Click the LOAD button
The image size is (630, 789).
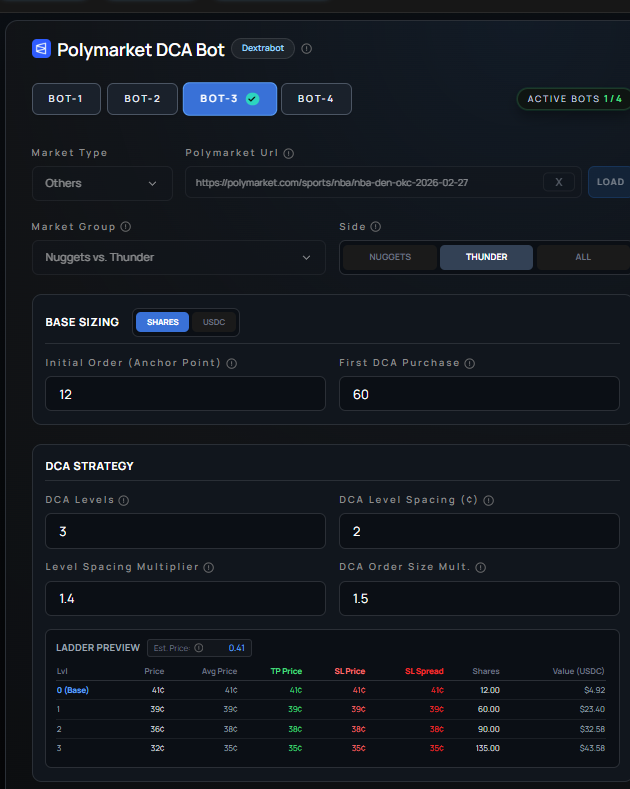[609, 182]
